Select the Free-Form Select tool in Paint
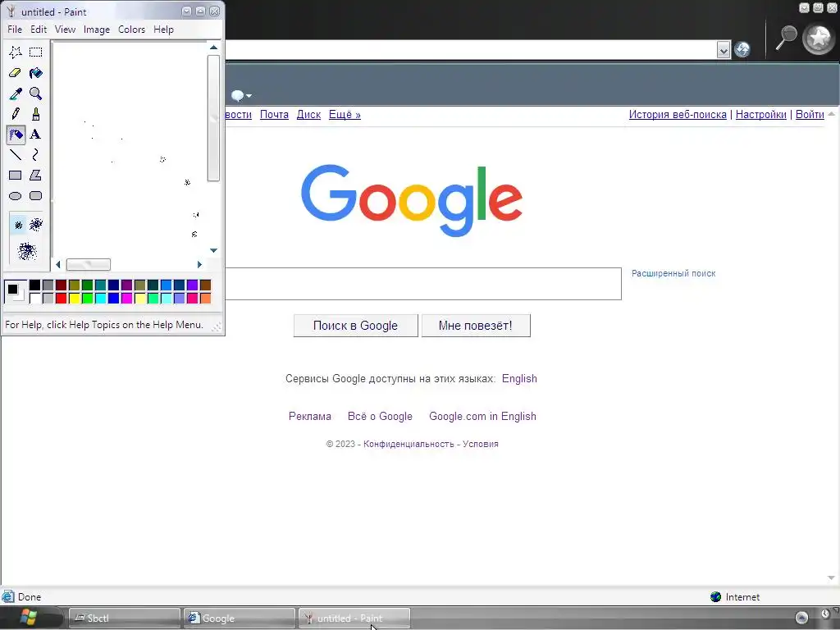This screenshot has width=840, height=630. tap(16, 52)
